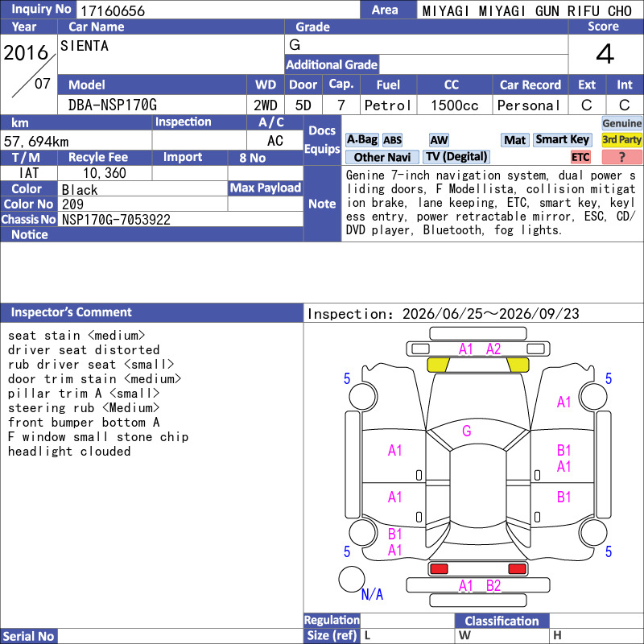Click the B2 mark on rear bumper

(493, 586)
